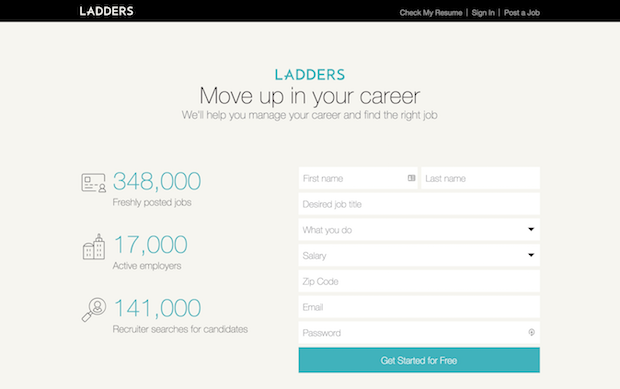Focus the First name field
The height and width of the screenshot is (389, 620).
[358, 178]
